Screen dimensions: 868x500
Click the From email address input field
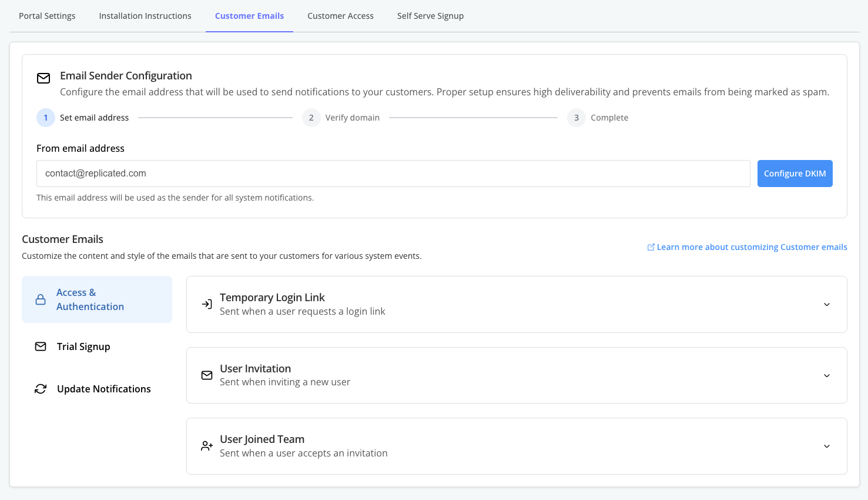click(x=393, y=174)
